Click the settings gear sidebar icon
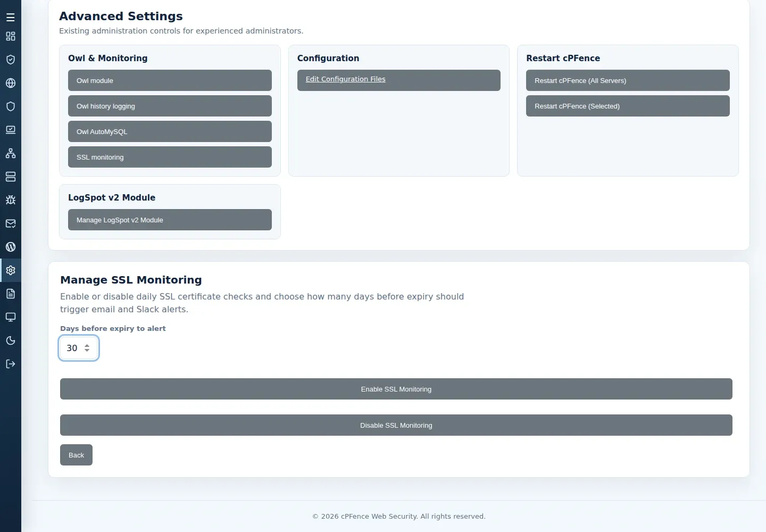Screen dimensions: 766x532 [x=11, y=270]
